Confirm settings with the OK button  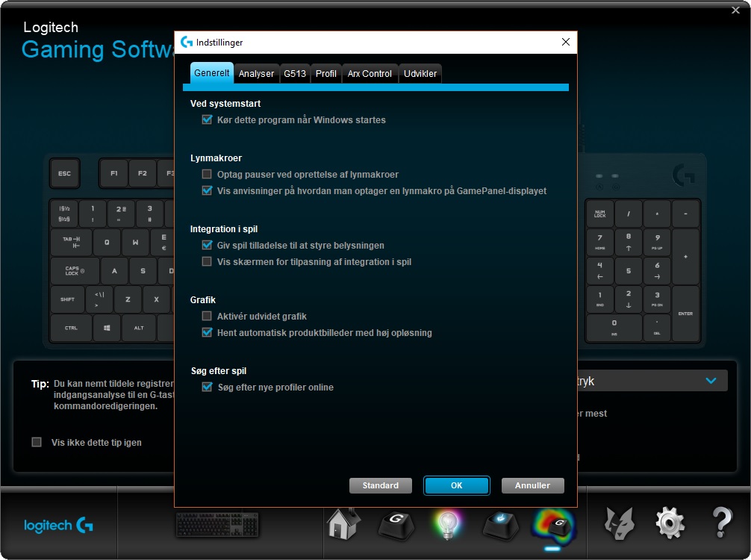[x=456, y=486]
